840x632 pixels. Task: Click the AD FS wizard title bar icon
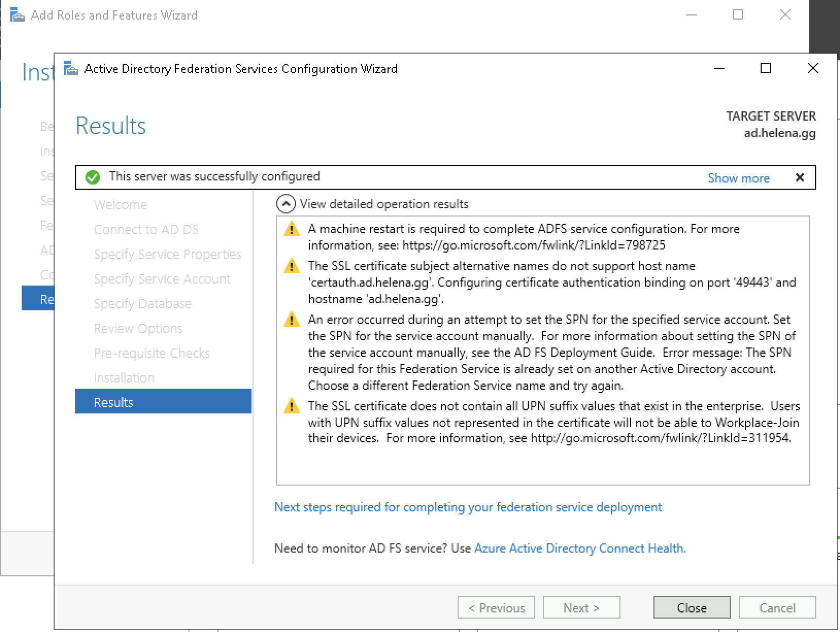71,69
